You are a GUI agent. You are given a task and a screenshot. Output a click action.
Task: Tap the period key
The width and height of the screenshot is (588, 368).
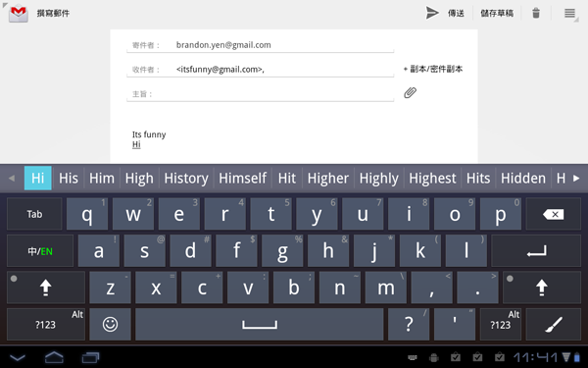(x=477, y=288)
